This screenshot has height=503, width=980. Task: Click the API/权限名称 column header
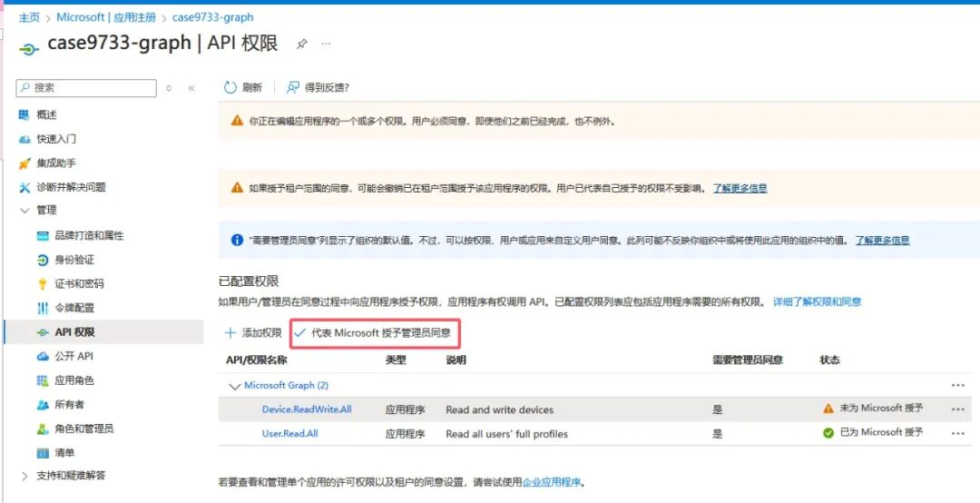(x=256, y=360)
